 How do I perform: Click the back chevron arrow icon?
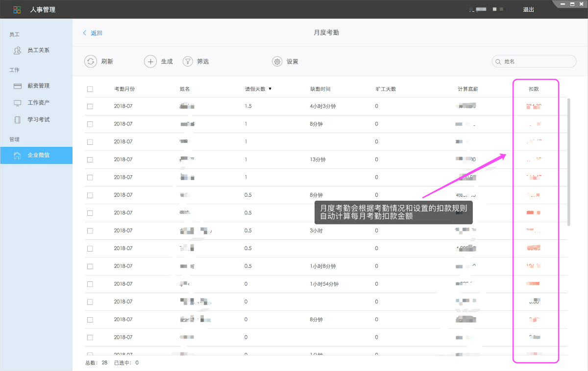tap(85, 33)
